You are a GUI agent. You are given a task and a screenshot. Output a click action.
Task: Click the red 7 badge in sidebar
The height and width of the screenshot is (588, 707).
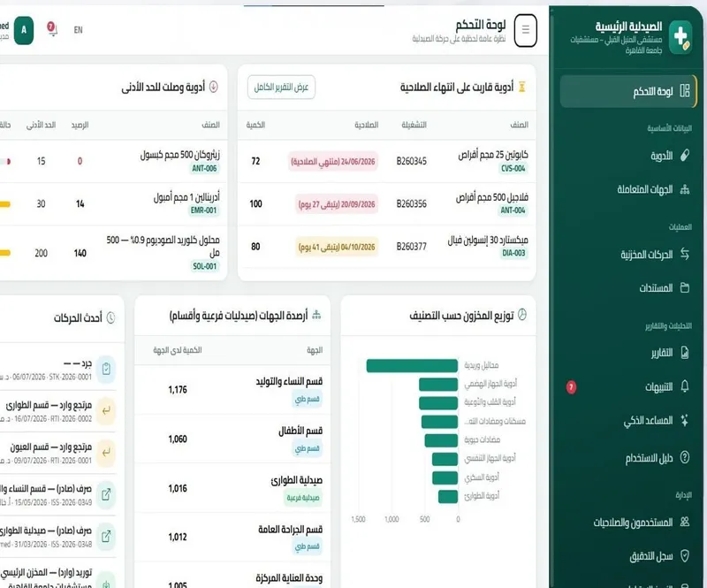[571, 386]
